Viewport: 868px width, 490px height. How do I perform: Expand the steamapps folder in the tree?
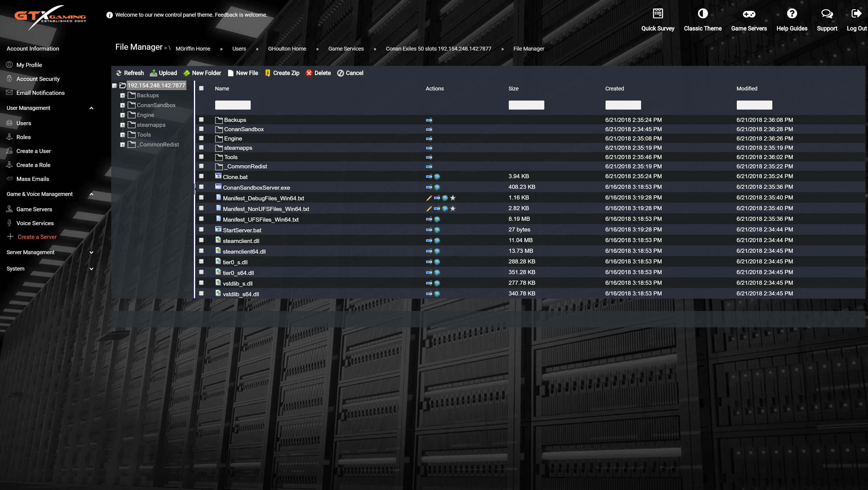point(123,125)
